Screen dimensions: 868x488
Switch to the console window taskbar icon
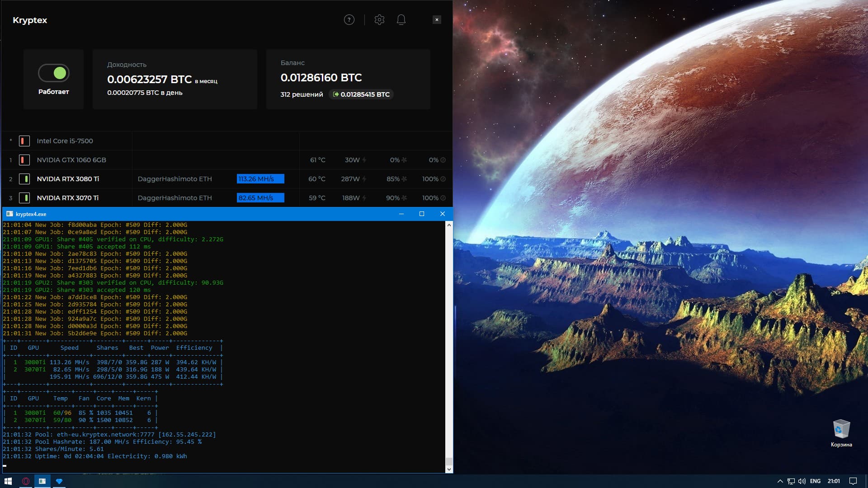[x=42, y=481]
